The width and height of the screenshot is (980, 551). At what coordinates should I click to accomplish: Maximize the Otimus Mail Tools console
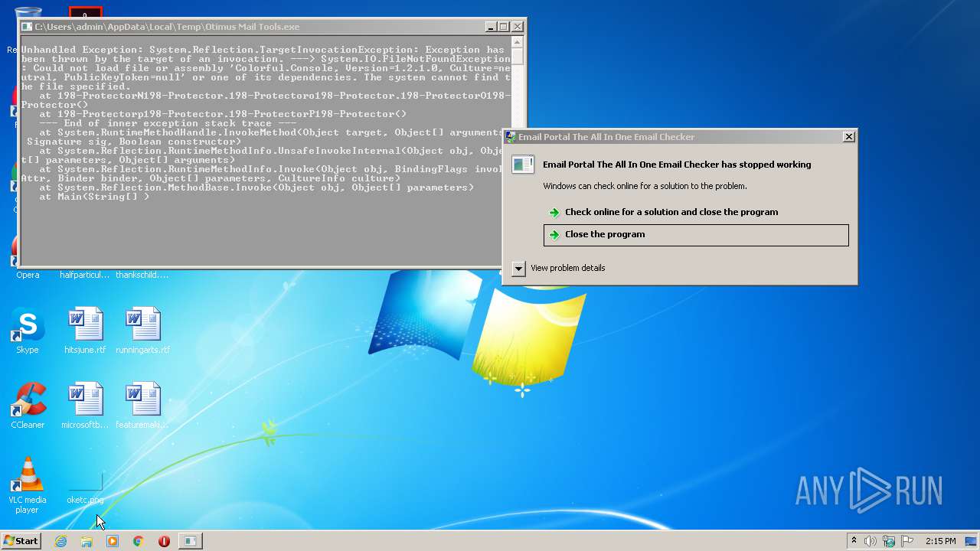coord(504,27)
